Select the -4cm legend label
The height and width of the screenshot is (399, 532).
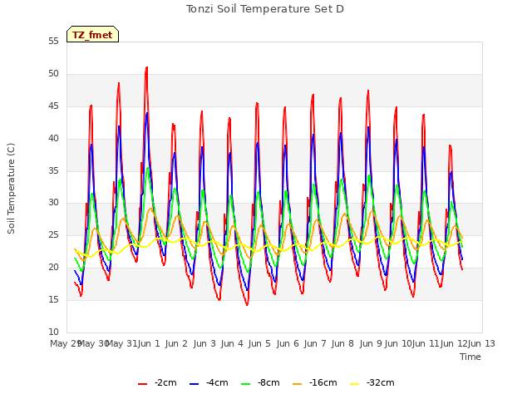[x=217, y=382]
